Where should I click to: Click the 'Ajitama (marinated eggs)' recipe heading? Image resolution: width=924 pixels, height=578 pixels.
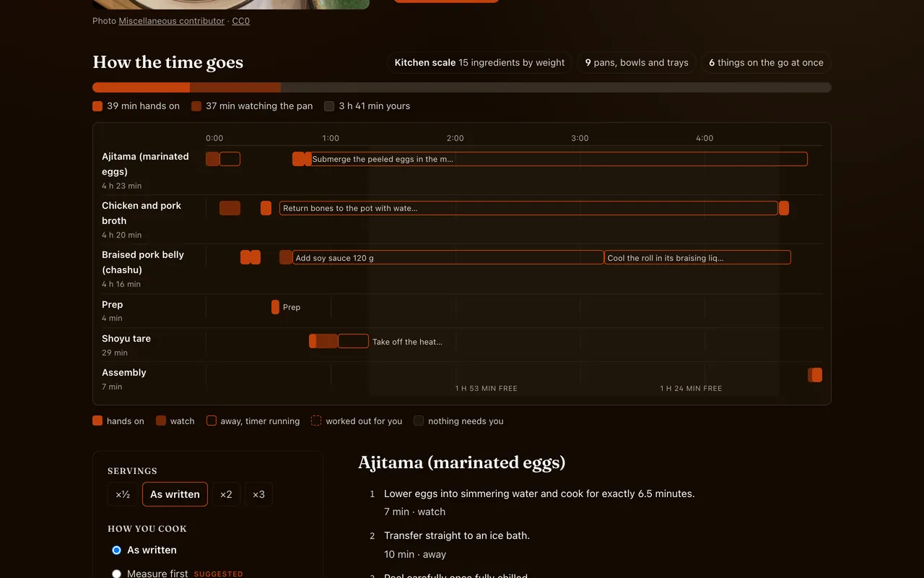coord(461,462)
